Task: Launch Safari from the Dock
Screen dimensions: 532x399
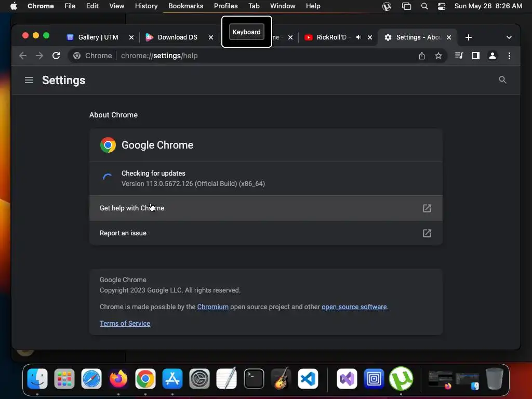Action: (91, 379)
